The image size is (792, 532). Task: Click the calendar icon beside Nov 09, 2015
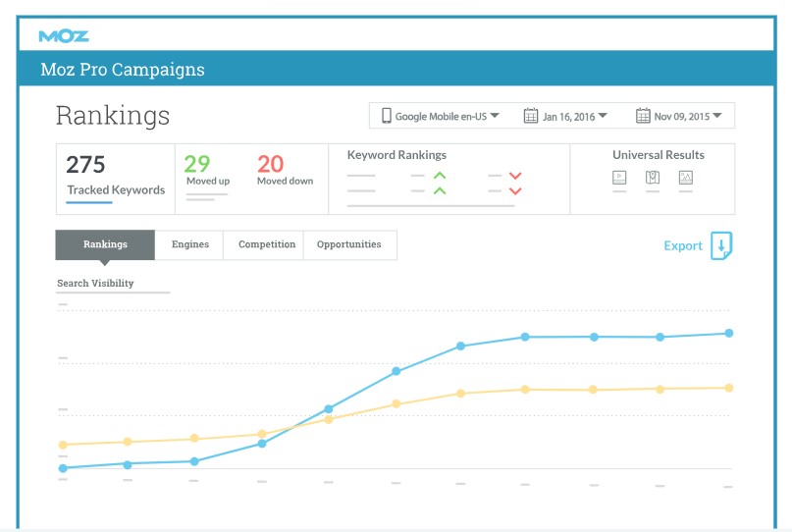643,116
